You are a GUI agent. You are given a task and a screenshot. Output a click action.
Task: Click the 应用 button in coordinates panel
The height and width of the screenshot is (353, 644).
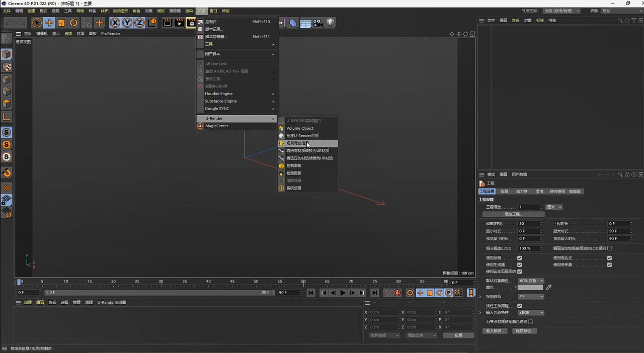click(458, 335)
